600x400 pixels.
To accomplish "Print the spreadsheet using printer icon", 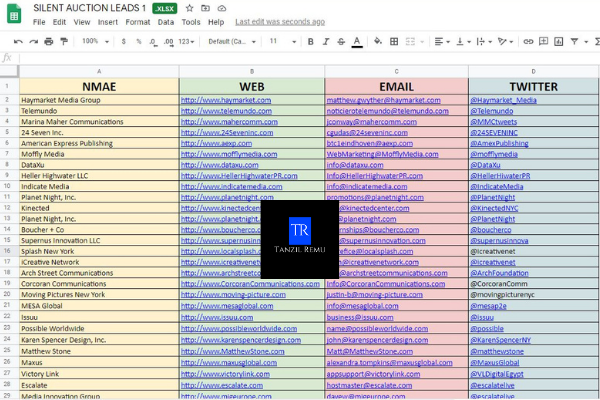I will tap(48, 42).
